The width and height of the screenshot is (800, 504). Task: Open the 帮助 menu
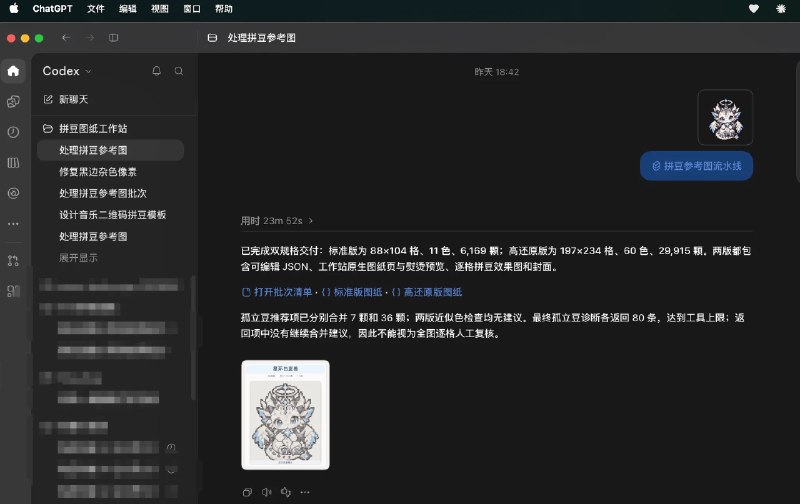[x=224, y=9]
